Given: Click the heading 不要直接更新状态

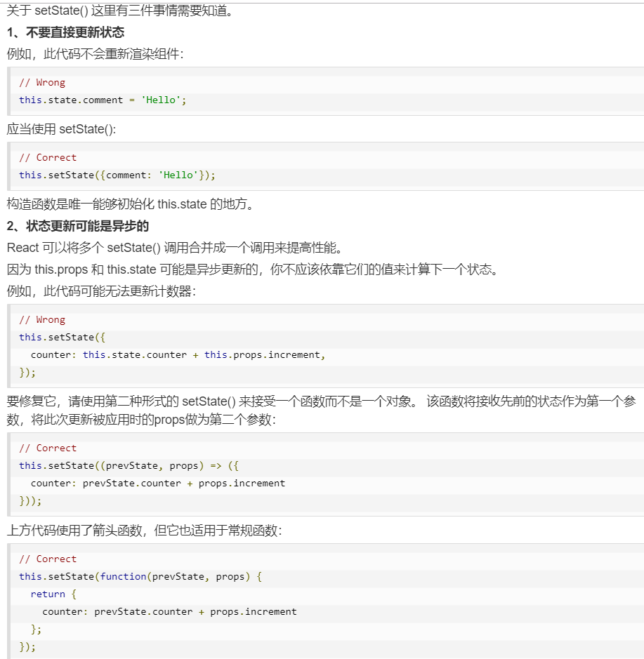Looking at the screenshot, I should click(65, 32).
